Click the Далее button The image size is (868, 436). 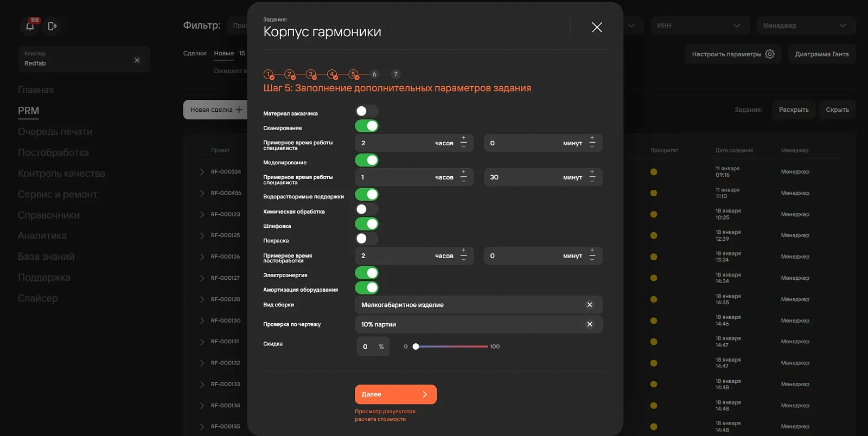click(x=395, y=394)
